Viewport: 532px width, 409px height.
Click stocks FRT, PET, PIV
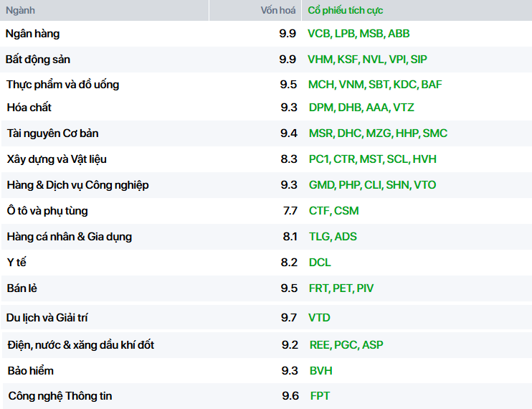coord(341,288)
